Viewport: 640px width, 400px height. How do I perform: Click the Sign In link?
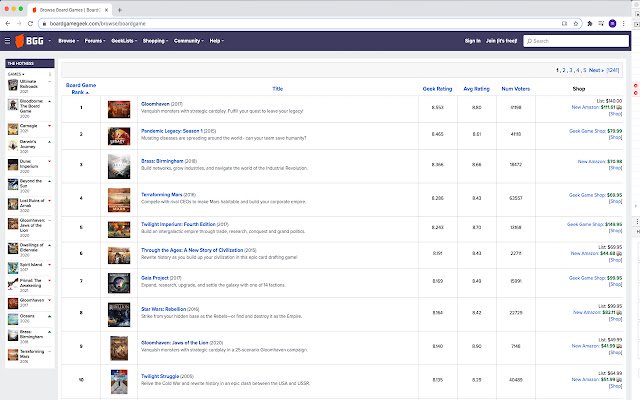473,41
